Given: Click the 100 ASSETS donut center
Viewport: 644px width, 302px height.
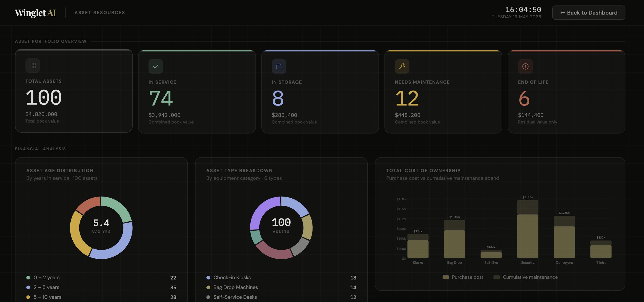Looking at the screenshot, I should [x=281, y=225].
